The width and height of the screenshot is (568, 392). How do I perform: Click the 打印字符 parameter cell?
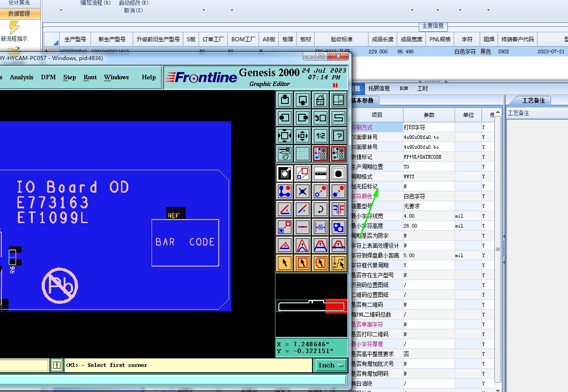pyautogui.click(x=429, y=127)
